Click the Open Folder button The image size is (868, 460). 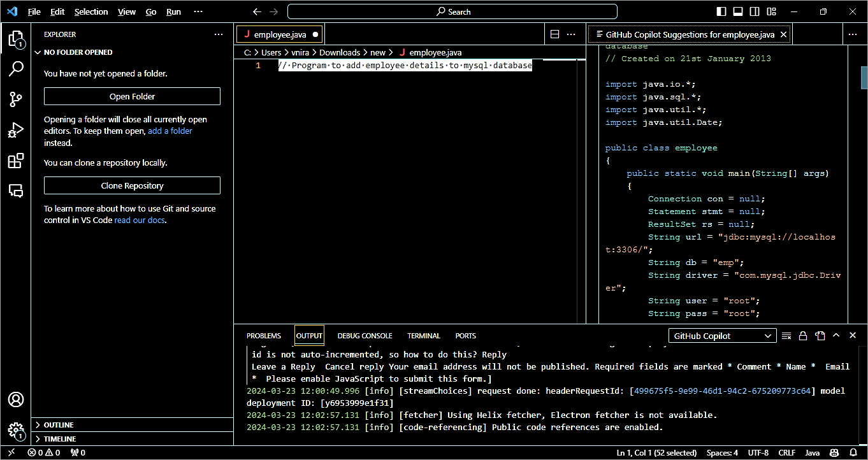[x=132, y=97]
